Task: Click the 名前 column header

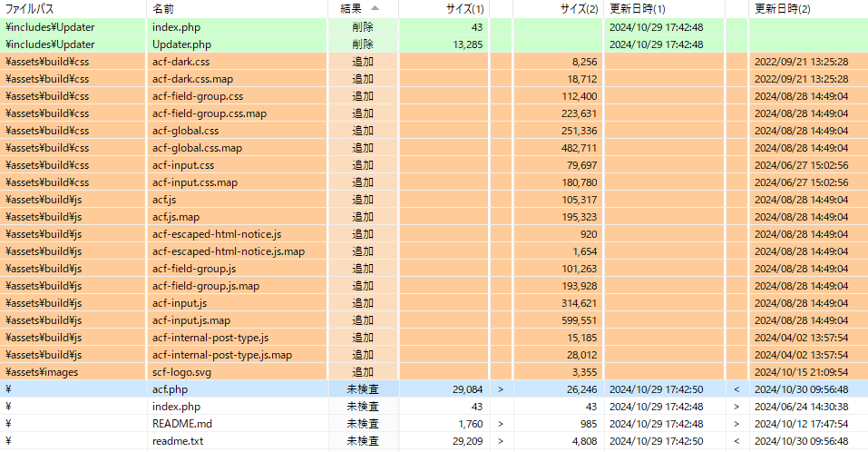Action: click(x=164, y=8)
